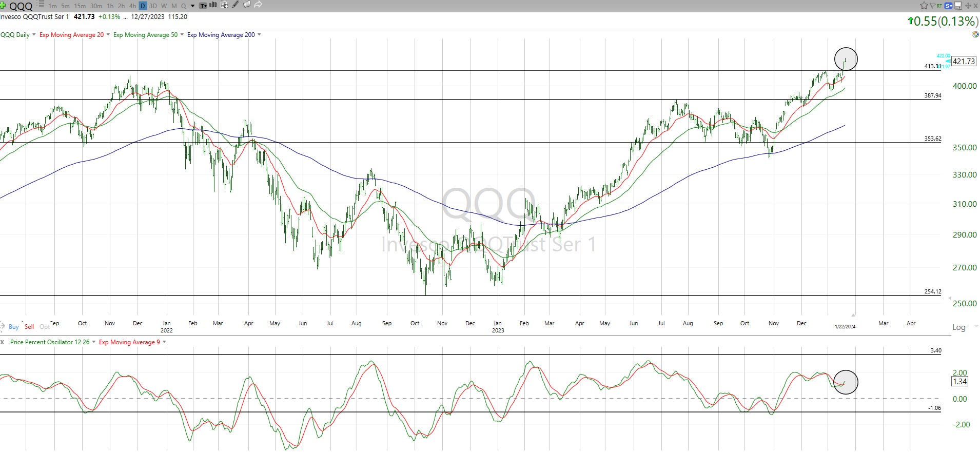Select the D daily timeframe
The height and width of the screenshot is (453, 980).
point(143,6)
